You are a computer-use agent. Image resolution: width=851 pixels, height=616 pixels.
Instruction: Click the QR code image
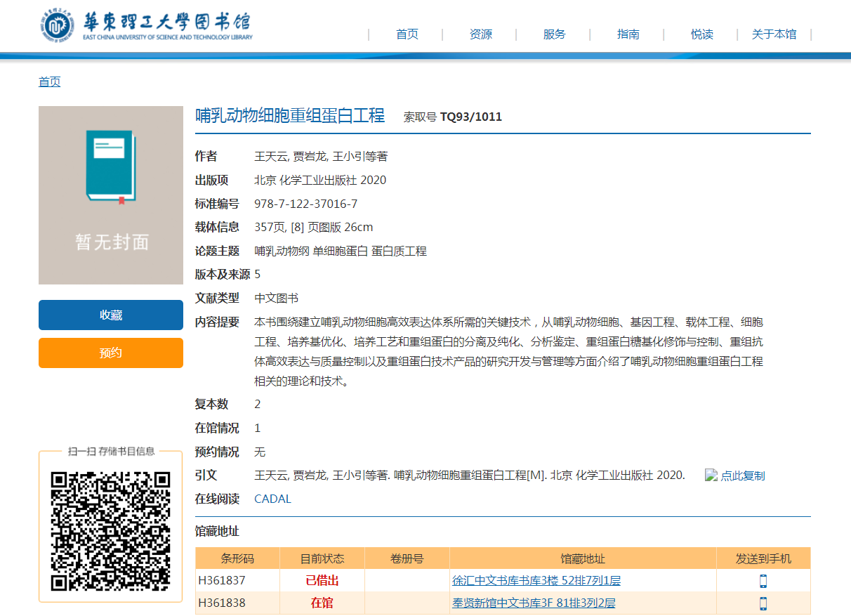pos(111,530)
